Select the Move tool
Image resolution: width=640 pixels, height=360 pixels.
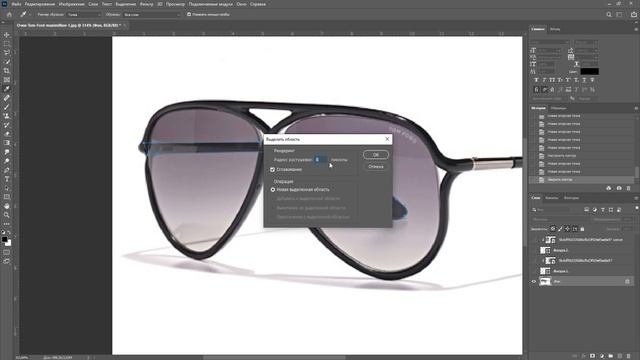pyautogui.click(x=7, y=35)
